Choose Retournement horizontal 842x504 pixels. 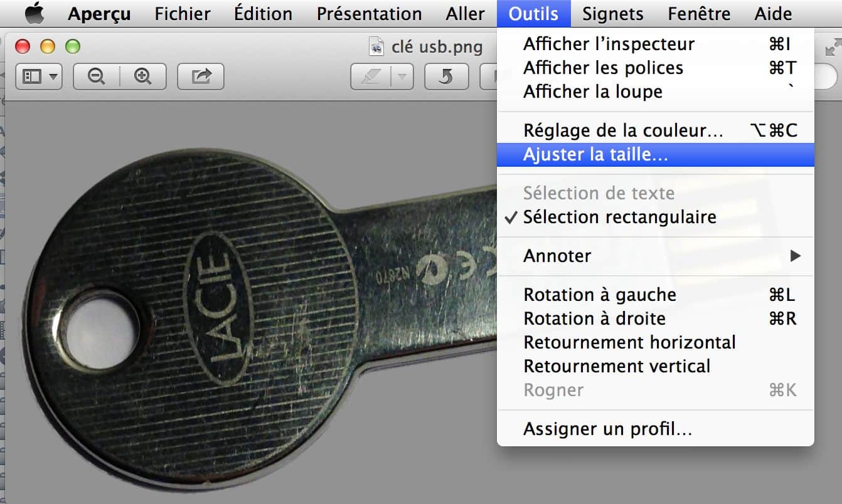pyautogui.click(x=656, y=342)
